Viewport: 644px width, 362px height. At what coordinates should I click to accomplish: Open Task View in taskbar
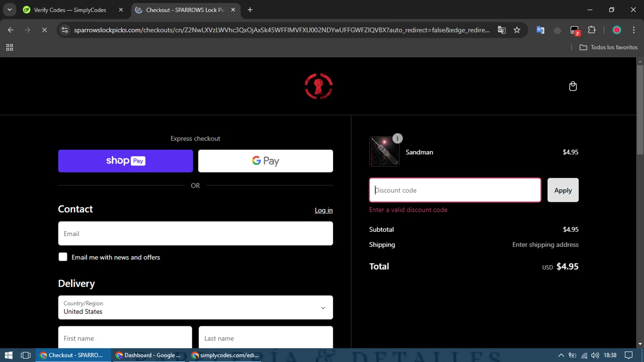tap(26, 355)
